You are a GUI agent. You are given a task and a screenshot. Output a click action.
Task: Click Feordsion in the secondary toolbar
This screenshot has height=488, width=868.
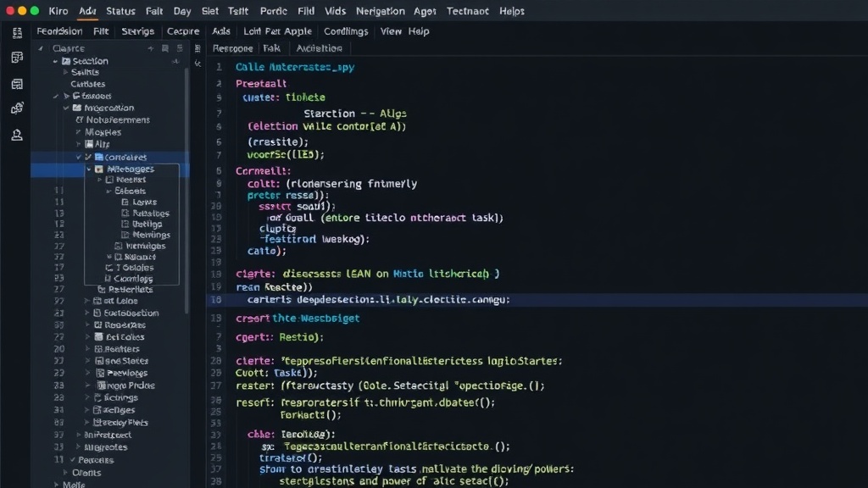point(60,31)
